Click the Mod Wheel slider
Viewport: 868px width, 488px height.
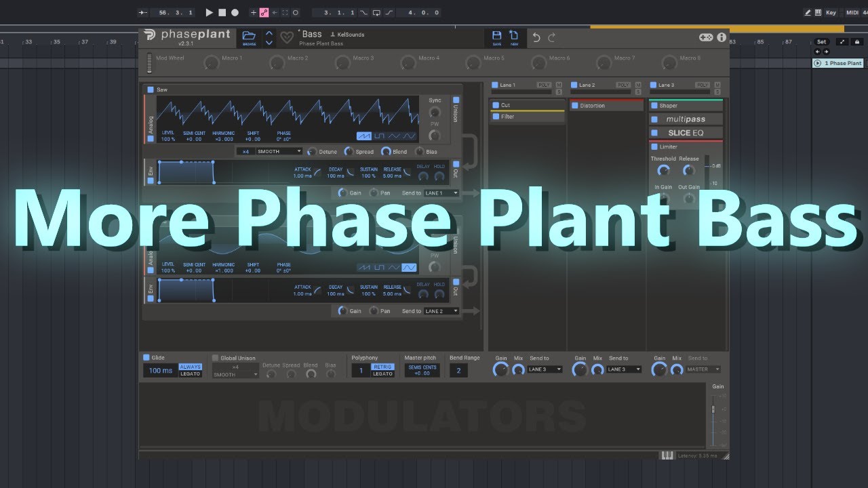click(x=150, y=63)
